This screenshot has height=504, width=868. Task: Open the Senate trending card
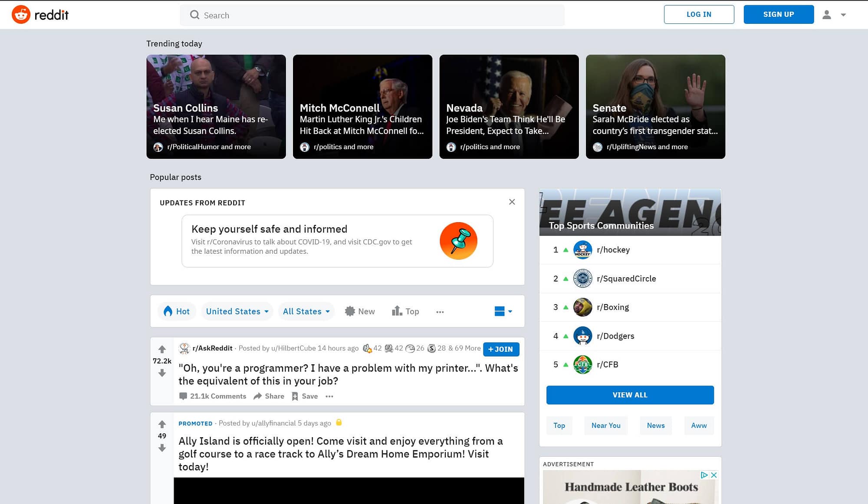(655, 107)
